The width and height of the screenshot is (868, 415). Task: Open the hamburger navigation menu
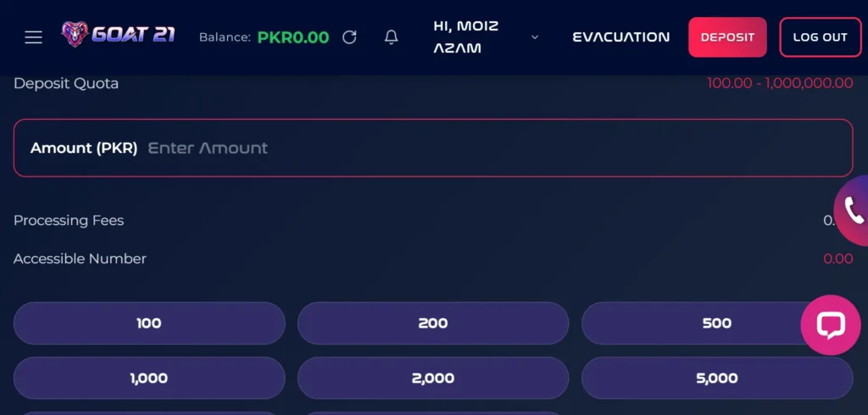point(33,37)
